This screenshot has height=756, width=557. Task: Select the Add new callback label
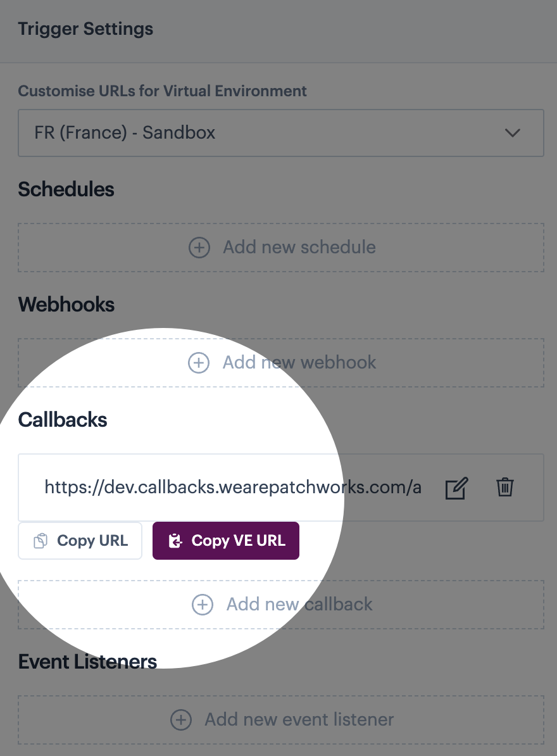point(299,605)
